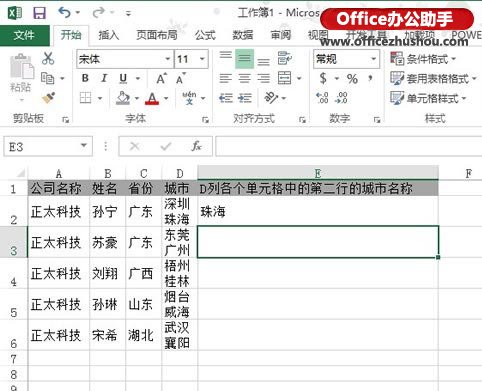Open the 剪贴板 group dialog launcher
The width and height of the screenshot is (482, 391).
65,120
